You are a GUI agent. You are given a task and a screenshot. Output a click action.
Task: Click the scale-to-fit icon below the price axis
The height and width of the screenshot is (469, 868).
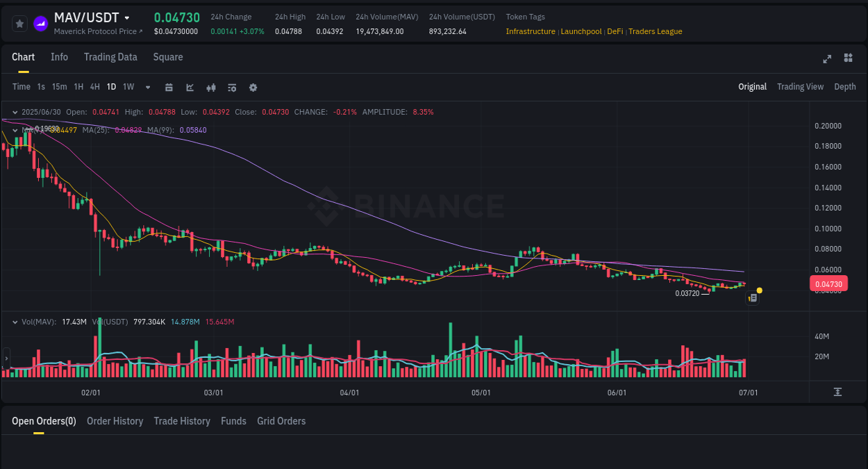click(x=839, y=391)
